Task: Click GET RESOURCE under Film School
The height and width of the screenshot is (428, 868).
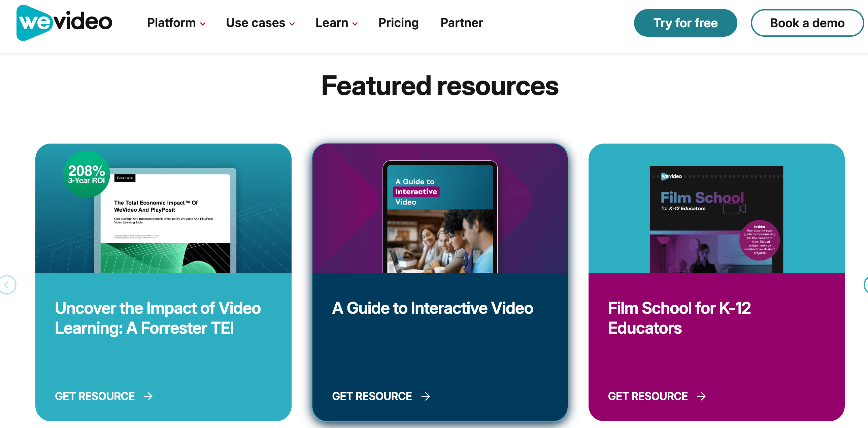Action: coord(647,396)
